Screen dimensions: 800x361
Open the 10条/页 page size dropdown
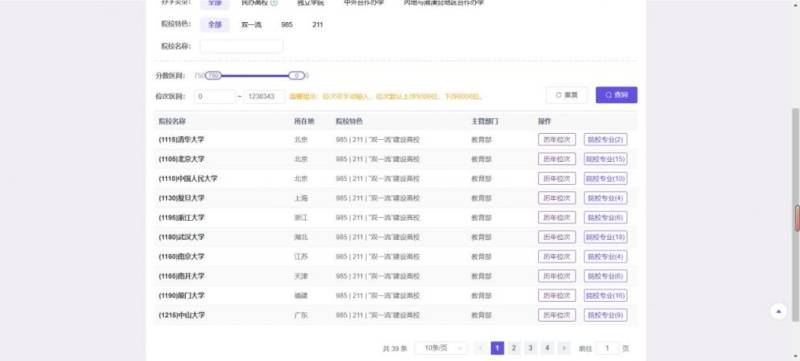click(x=441, y=348)
